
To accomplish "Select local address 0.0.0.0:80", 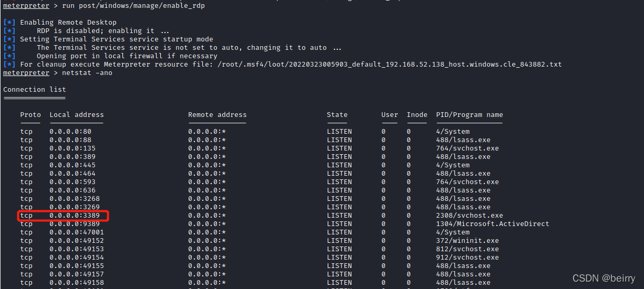I will point(70,131).
